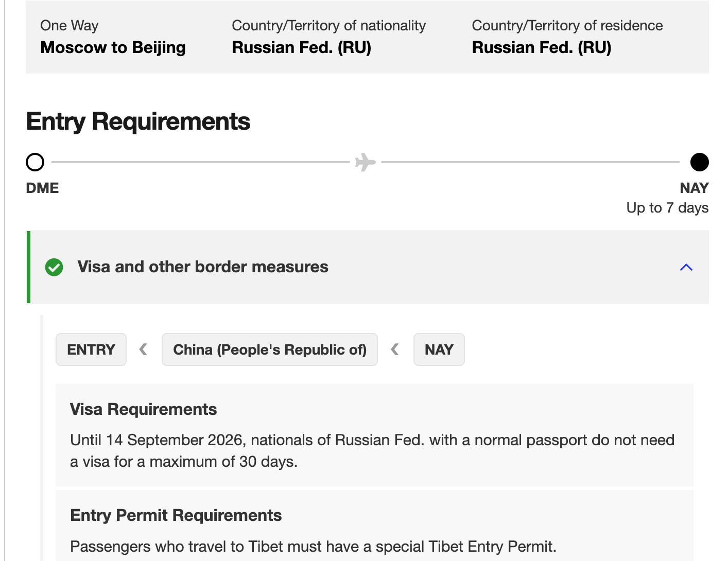Click the DME airport code label

(x=42, y=188)
